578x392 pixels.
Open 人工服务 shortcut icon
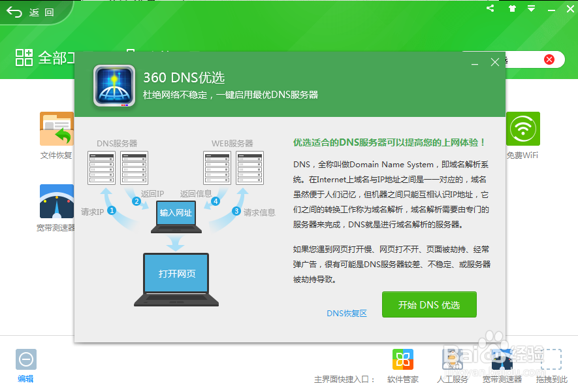click(x=453, y=359)
